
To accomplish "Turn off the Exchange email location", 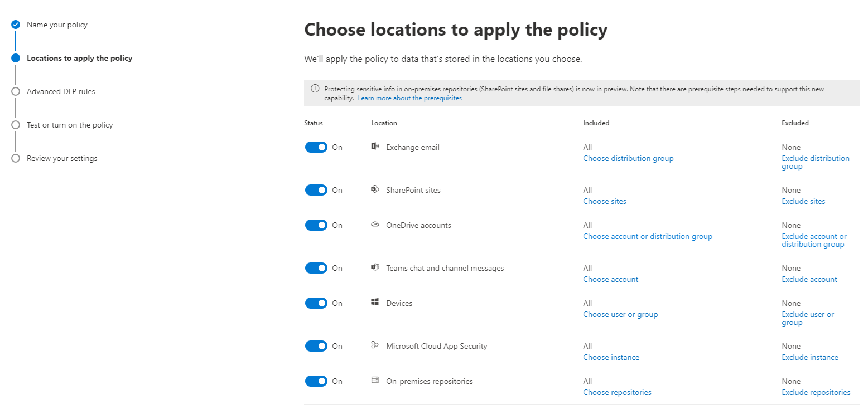I will [x=316, y=147].
